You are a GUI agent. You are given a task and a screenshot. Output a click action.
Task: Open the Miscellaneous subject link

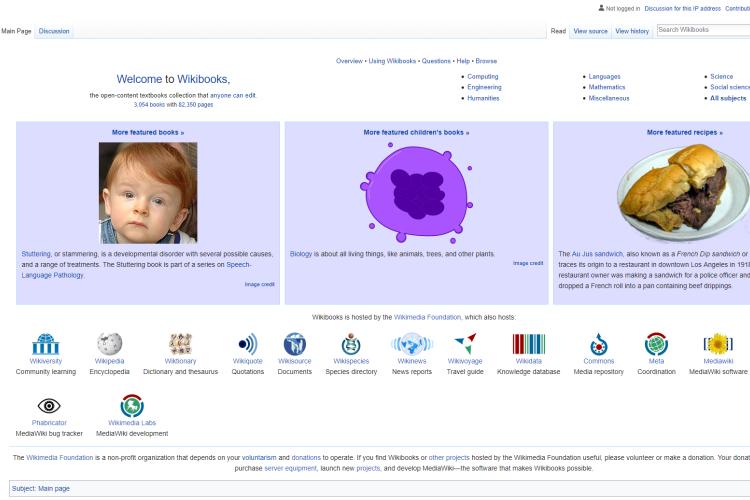click(609, 98)
